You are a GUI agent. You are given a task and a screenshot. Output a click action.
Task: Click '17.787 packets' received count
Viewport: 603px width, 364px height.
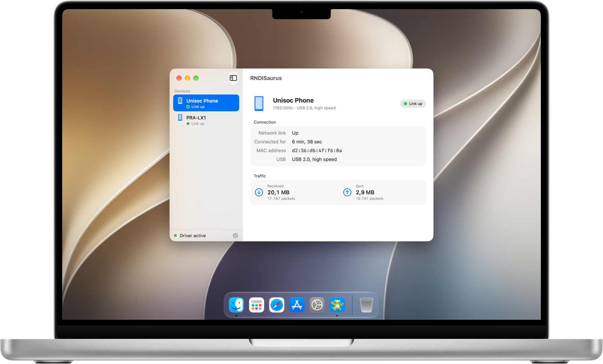[x=281, y=199]
